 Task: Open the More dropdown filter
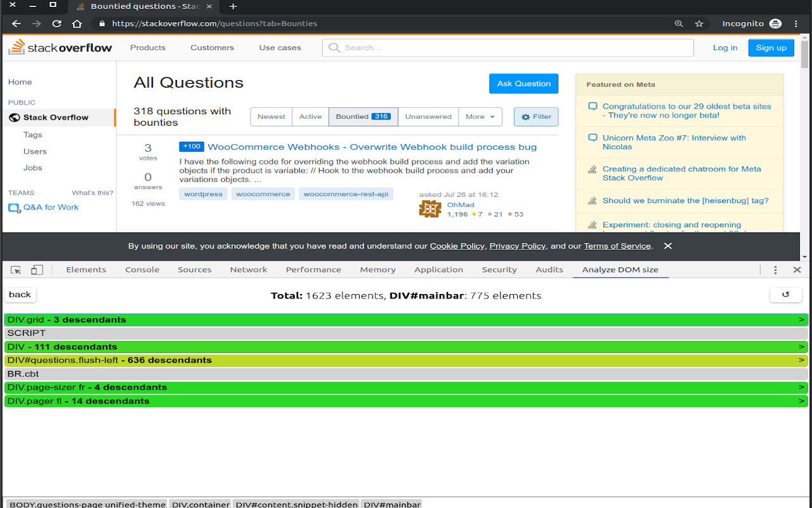[x=480, y=117]
